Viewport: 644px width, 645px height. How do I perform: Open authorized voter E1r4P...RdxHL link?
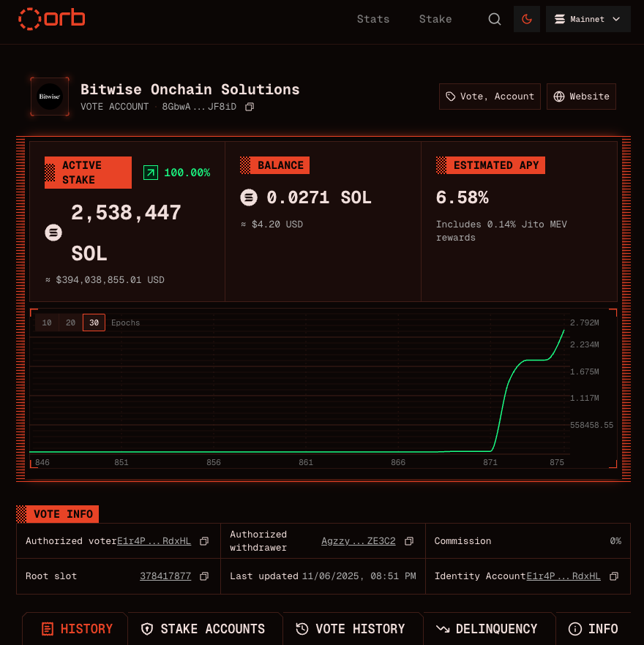154,541
